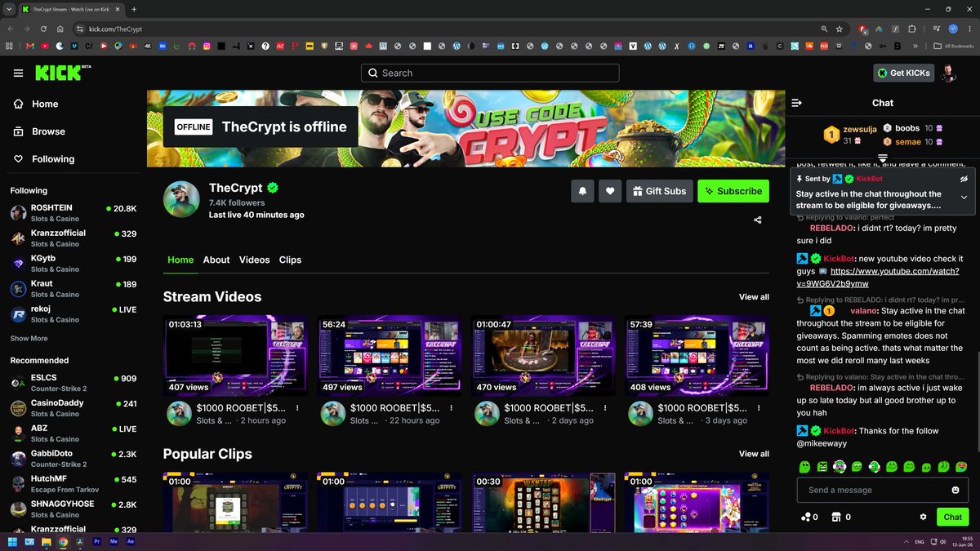Click TheCrypt channel avatar
This screenshot has width=980, height=551.
pos(181,199)
